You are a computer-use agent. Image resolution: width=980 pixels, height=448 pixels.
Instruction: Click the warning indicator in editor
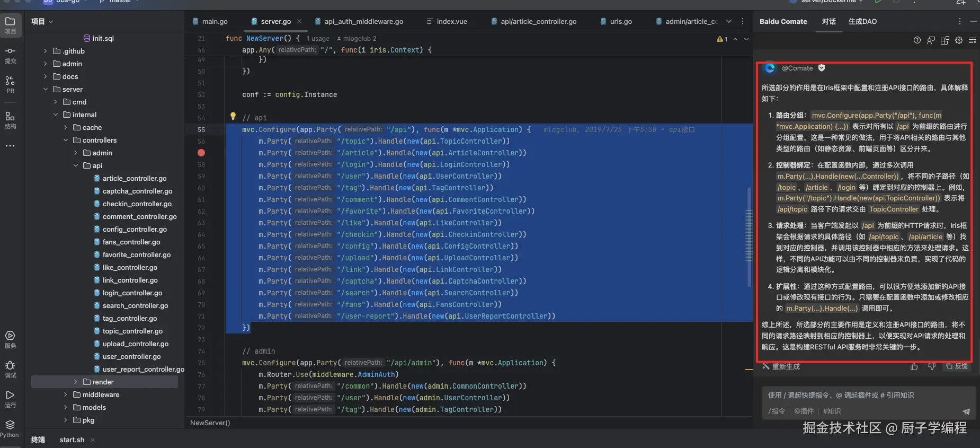tap(721, 39)
